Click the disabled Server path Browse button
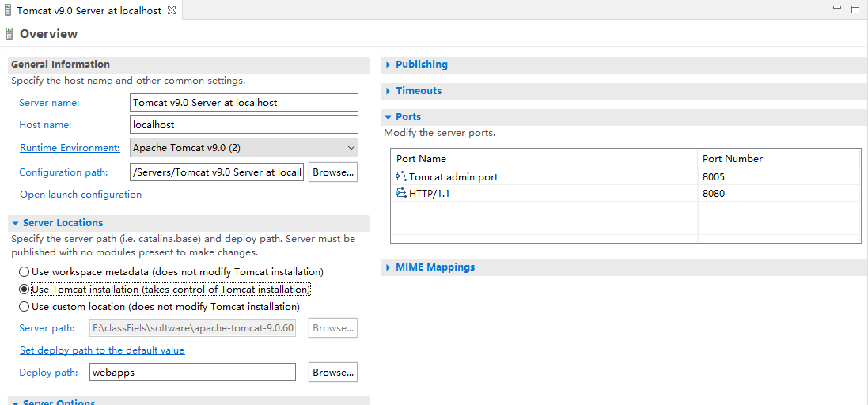Screen dimensions: 868x405 click(332, 328)
